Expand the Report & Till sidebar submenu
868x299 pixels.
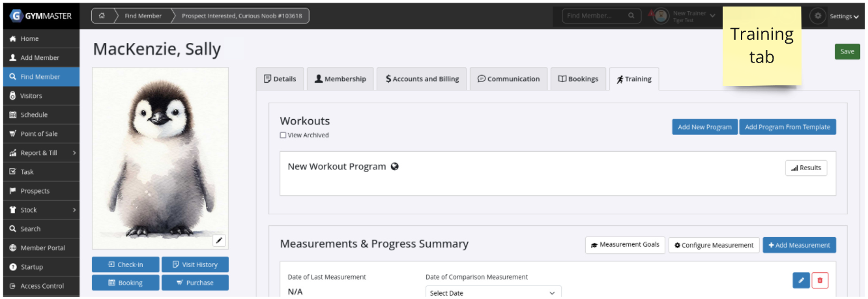click(74, 153)
